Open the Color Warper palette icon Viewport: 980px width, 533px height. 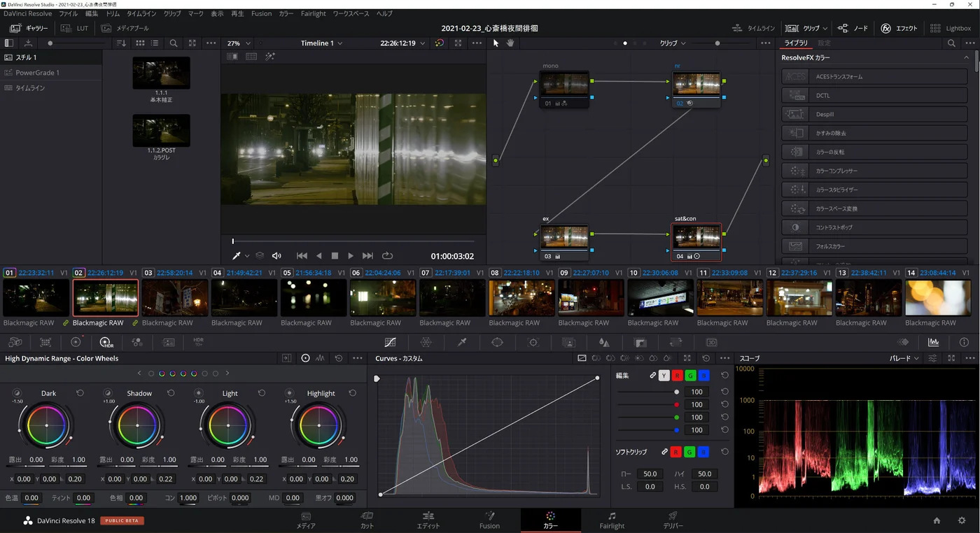(426, 342)
